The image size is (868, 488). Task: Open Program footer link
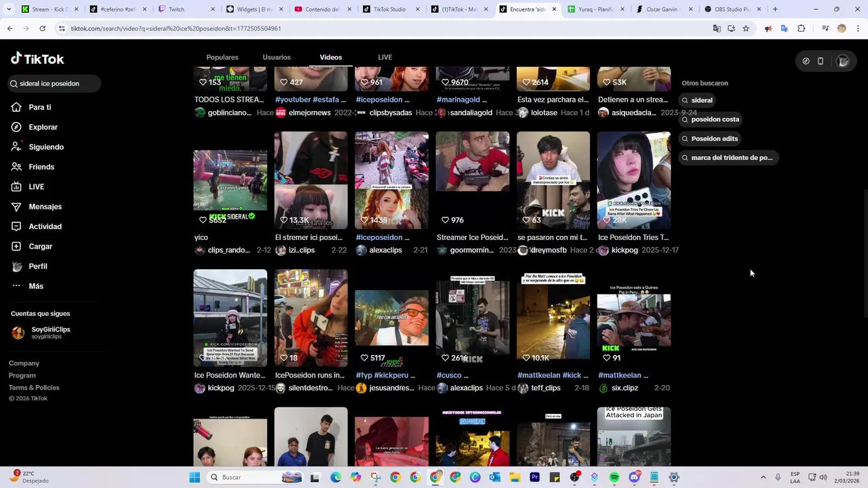[x=22, y=375]
